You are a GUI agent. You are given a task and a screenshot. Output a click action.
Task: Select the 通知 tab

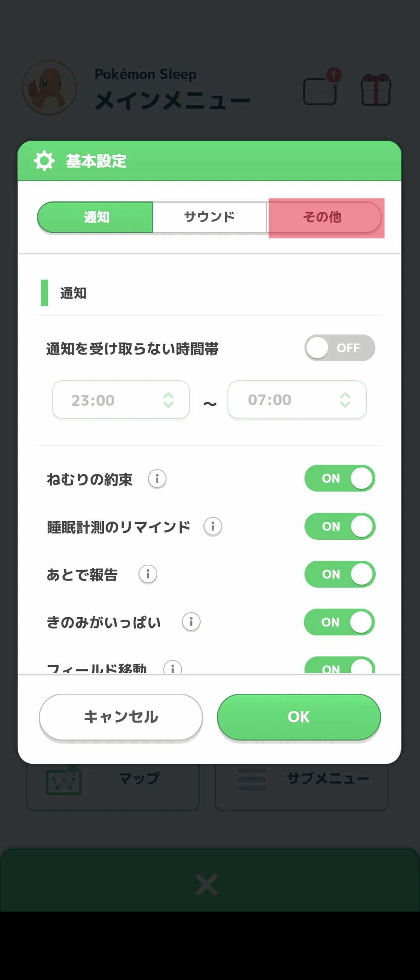tap(96, 217)
